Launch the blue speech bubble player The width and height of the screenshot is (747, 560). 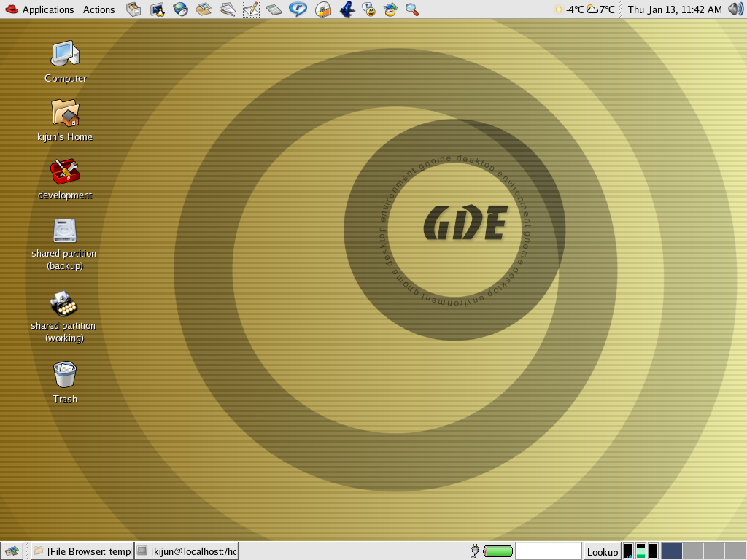click(x=298, y=9)
